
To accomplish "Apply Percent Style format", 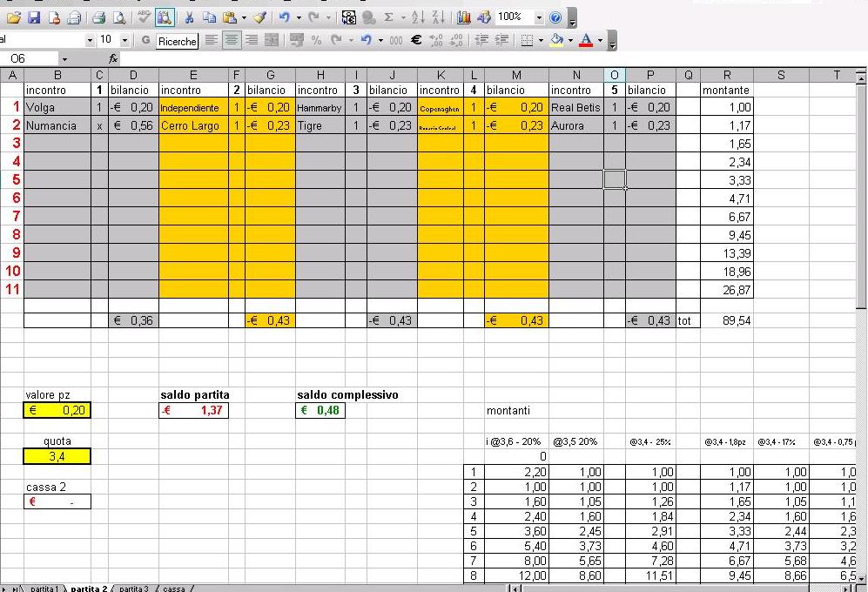I will click(316, 40).
